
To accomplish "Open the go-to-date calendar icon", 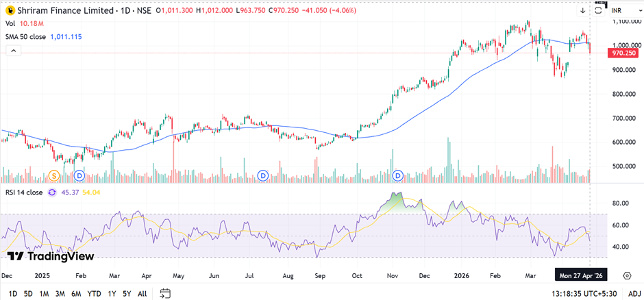I will [165, 293].
